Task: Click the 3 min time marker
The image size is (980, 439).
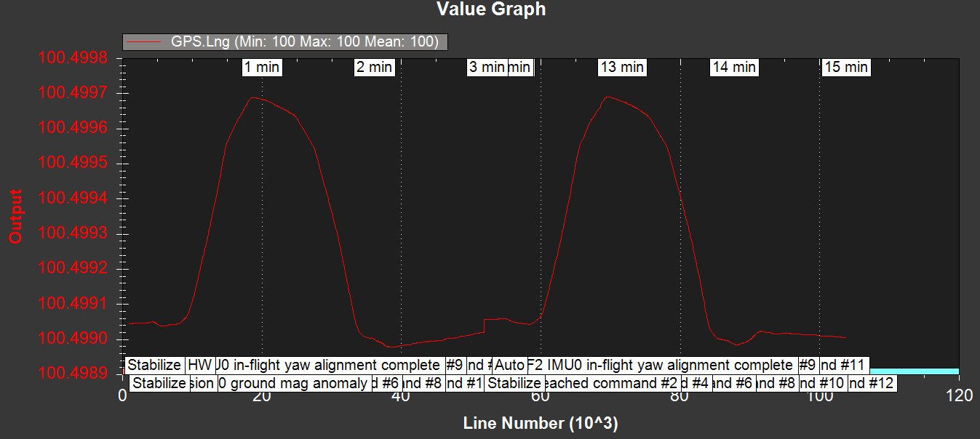Action: (486, 68)
